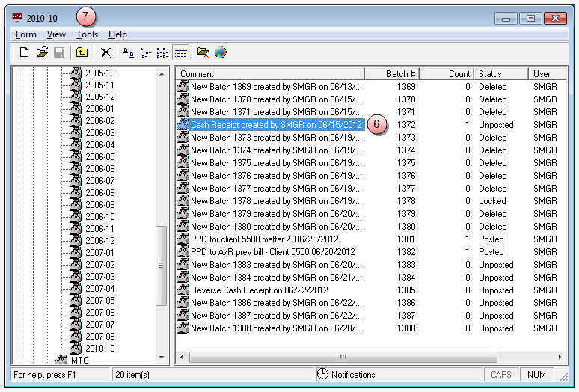Click the batch icon for row 1388

(183, 328)
